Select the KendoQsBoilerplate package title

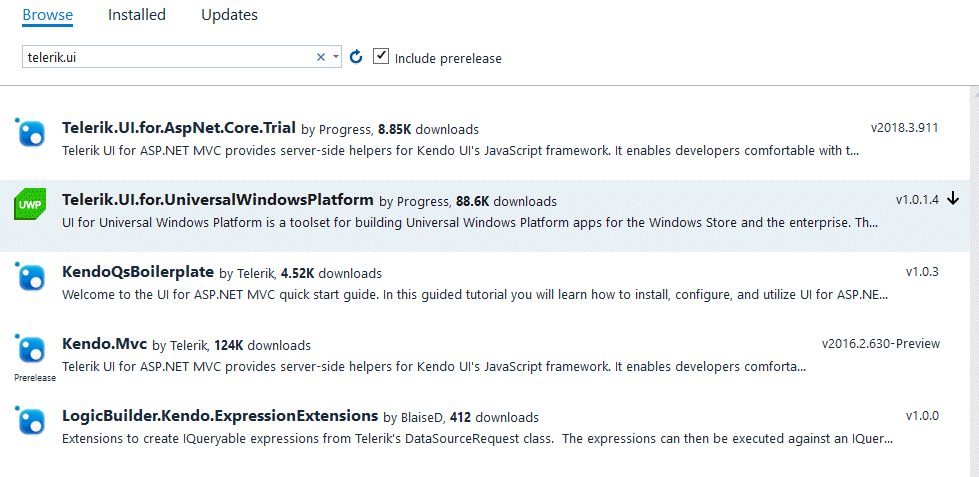(137, 272)
